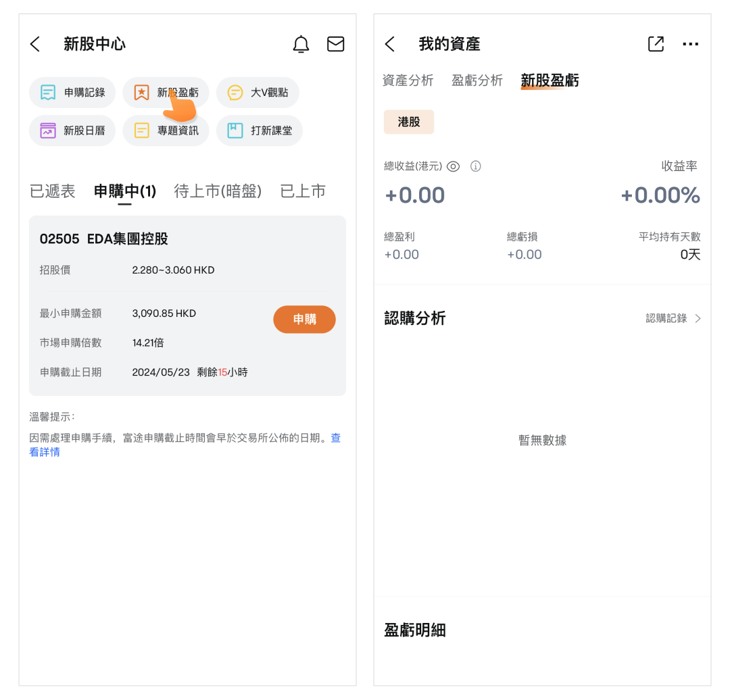Switch to 待上市(暗盤) tab

click(x=218, y=191)
